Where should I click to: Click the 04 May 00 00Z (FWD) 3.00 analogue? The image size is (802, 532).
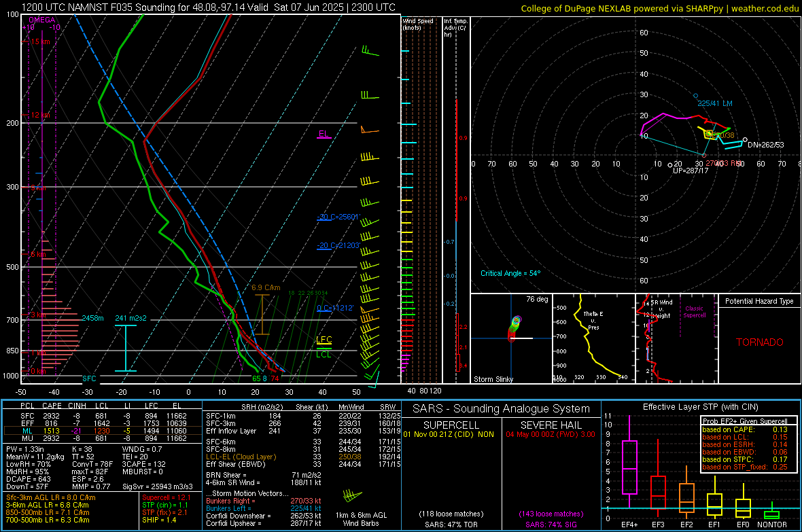[x=551, y=434]
